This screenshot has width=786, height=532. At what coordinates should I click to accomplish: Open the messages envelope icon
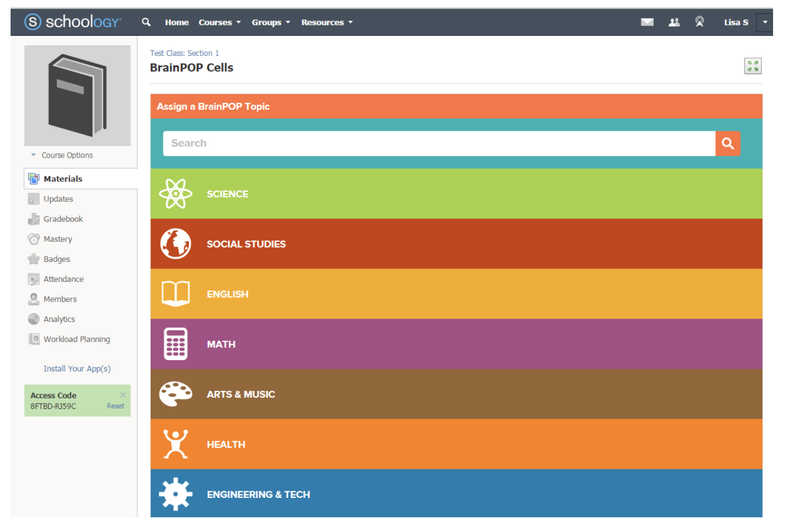[647, 22]
